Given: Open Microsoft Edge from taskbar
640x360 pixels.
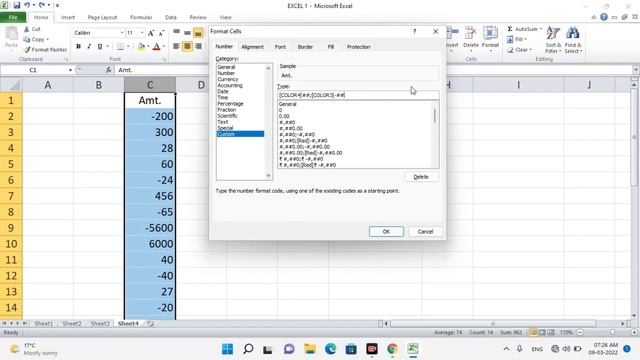Looking at the screenshot, I should [331, 349].
